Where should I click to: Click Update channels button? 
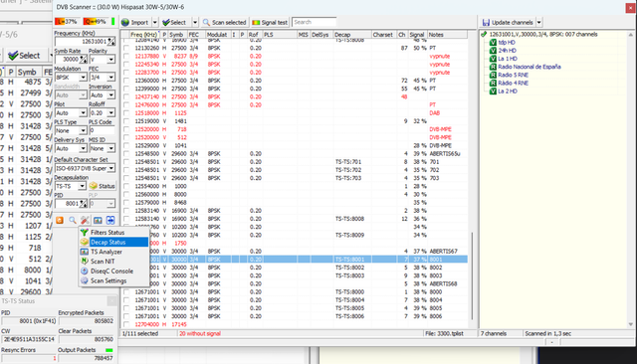509,22
